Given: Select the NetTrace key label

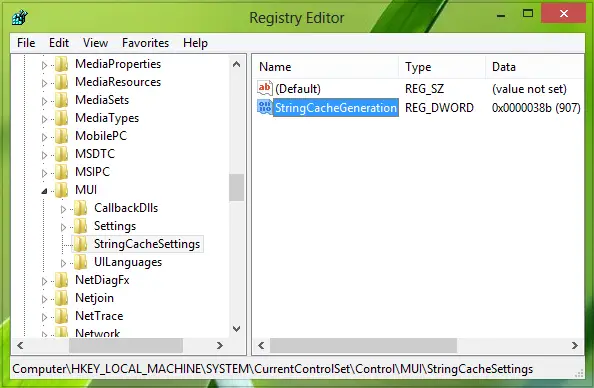Looking at the screenshot, I should tap(99, 316).
